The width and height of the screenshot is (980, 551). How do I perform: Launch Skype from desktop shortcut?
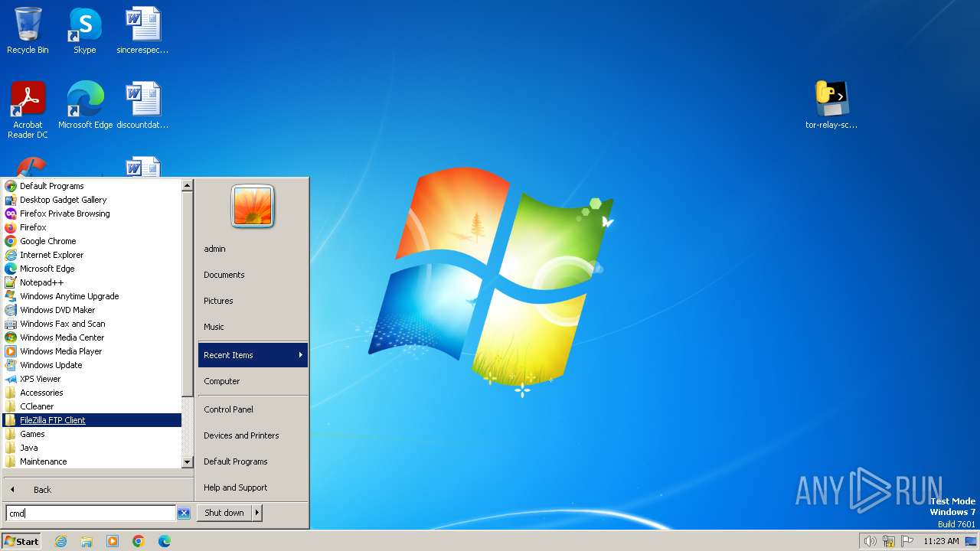click(85, 31)
